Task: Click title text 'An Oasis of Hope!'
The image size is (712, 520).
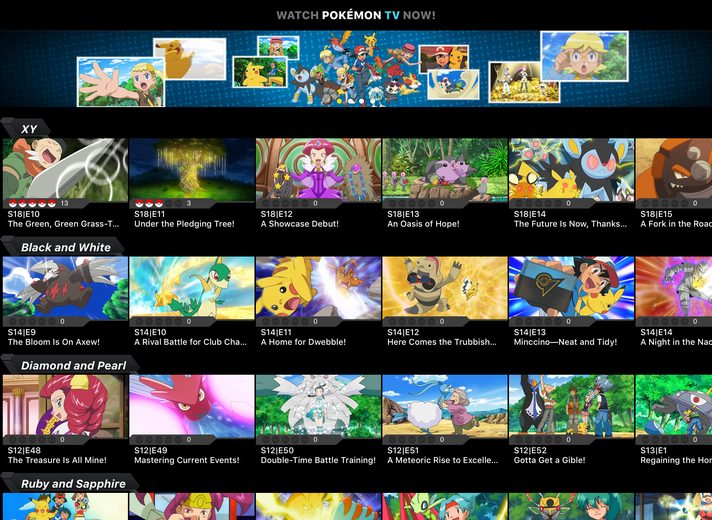Action: point(423,224)
